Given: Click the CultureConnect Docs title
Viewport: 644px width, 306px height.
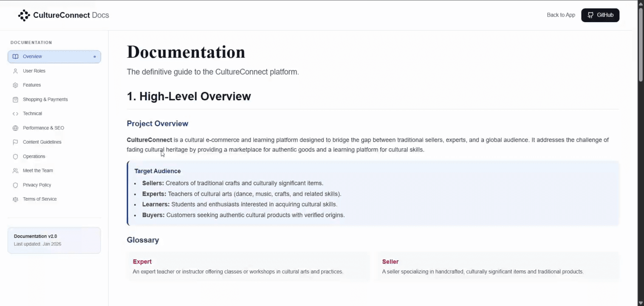Looking at the screenshot, I should (71, 15).
